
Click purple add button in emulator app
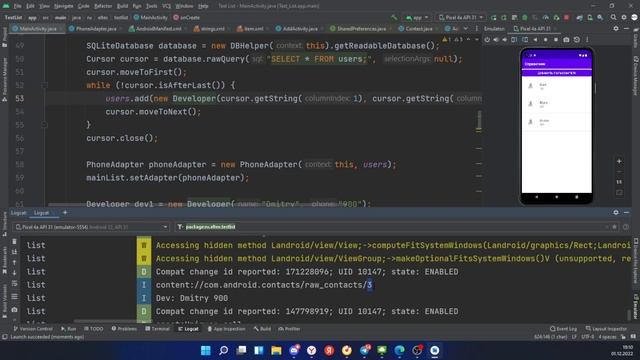(x=556, y=73)
